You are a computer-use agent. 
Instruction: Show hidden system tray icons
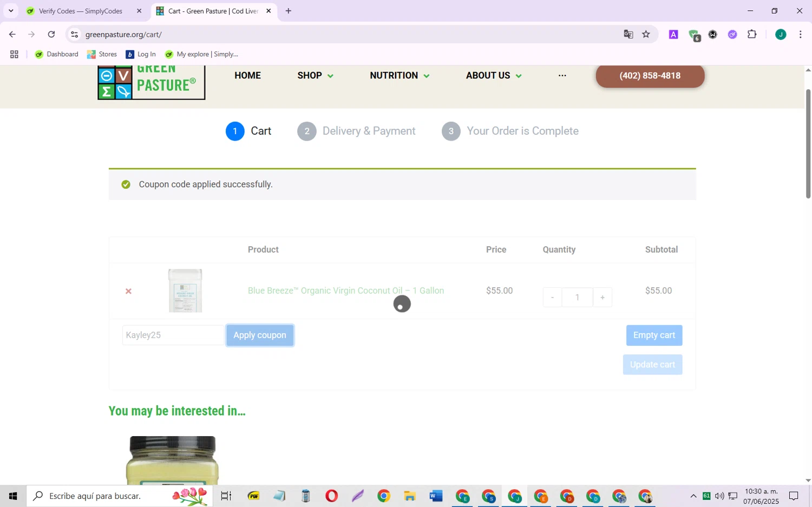(x=693, y=496)
